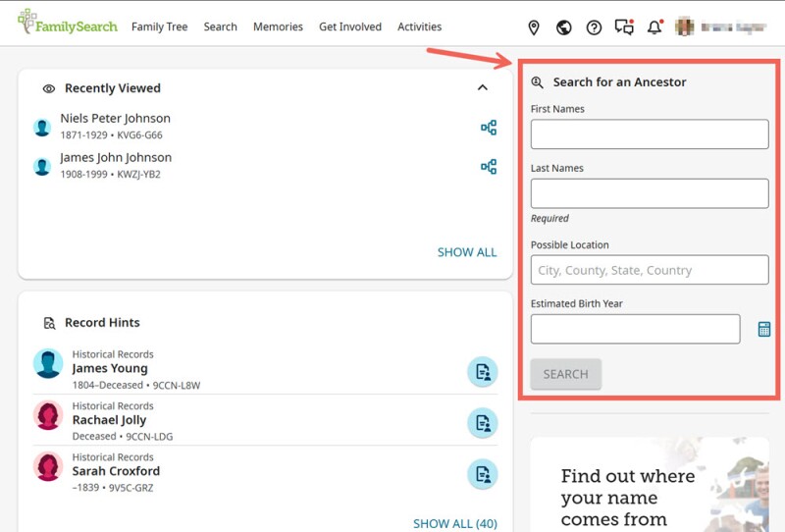The height and width of the screenshot is (532, 785).
Task: Open Rachael Jolly record hint
Action: (x=109, y=420)
